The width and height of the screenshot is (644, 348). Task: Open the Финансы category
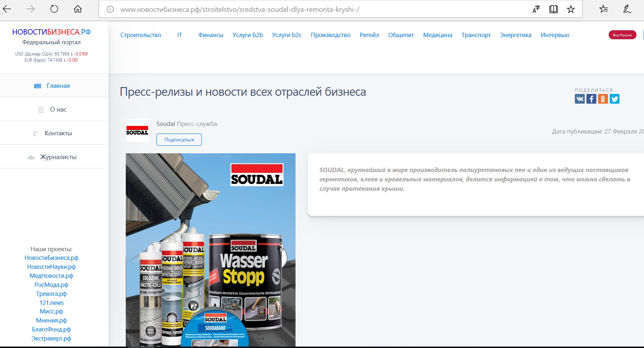[211, 35]
